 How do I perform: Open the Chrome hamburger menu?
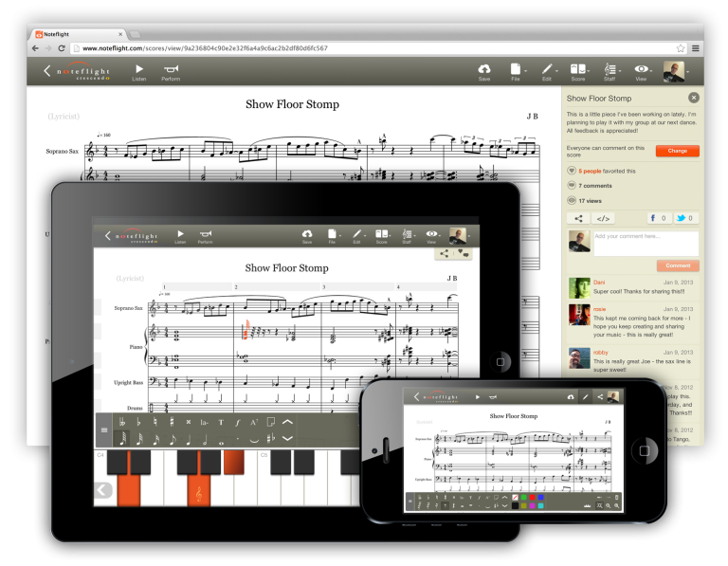(x=696, y=48)
